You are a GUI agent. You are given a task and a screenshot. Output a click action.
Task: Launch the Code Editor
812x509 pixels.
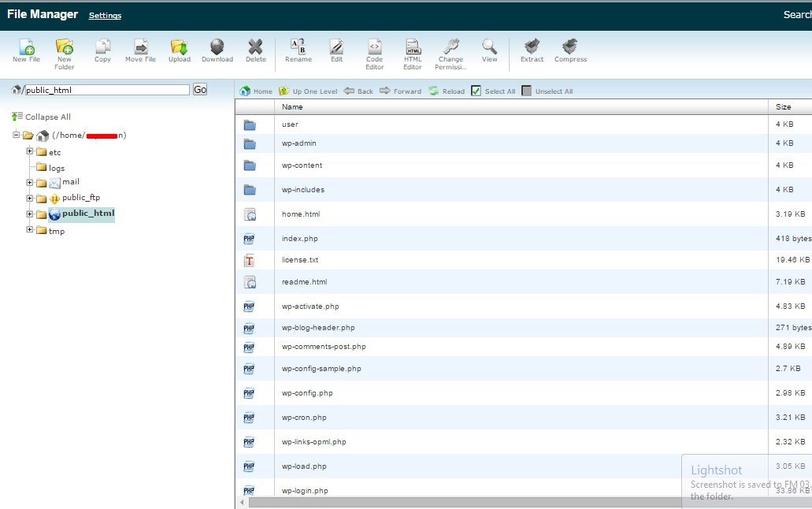point(374,54)
